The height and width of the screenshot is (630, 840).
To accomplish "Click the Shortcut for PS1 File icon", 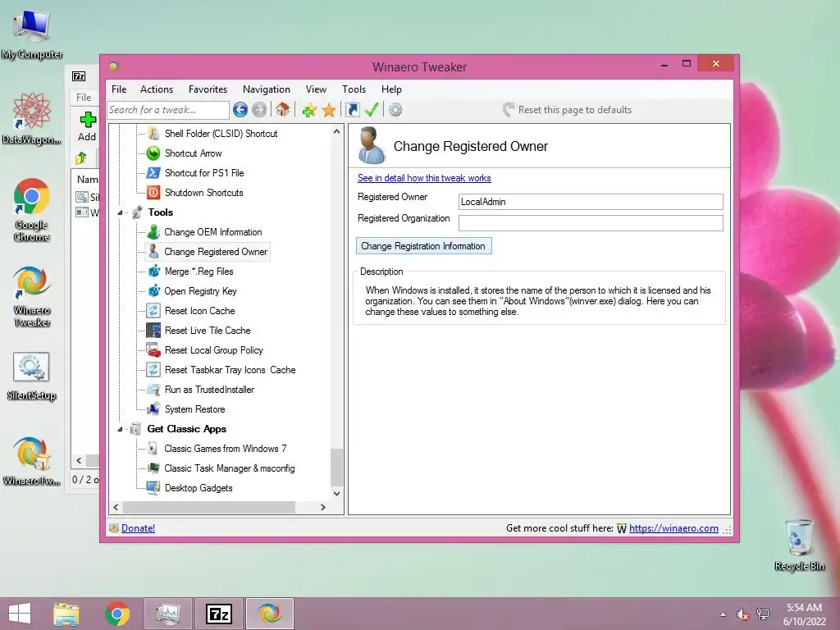I will [153, 173].
